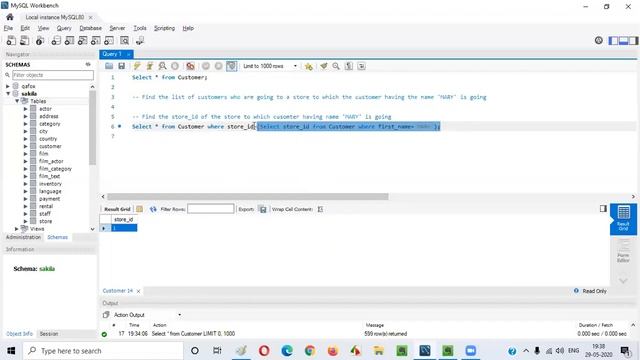
Task: Click the Filter Rows input field
Action: point(211,209)
